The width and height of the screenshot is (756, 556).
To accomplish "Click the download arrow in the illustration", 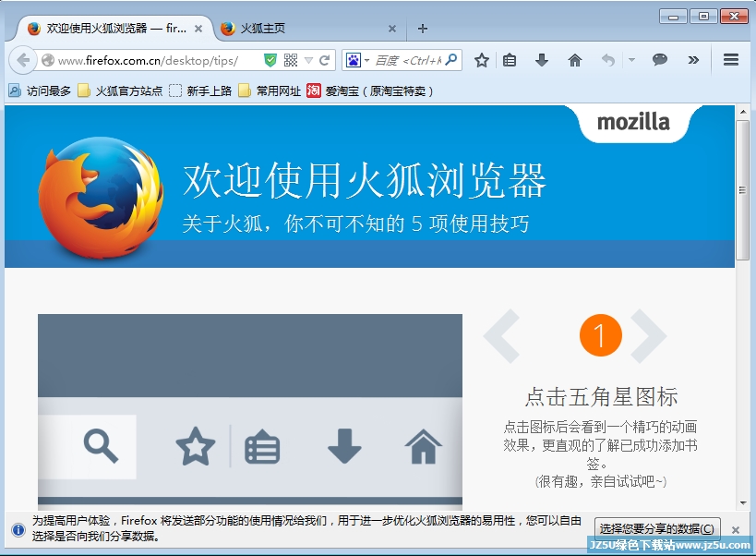I will [x=344, y=446].
